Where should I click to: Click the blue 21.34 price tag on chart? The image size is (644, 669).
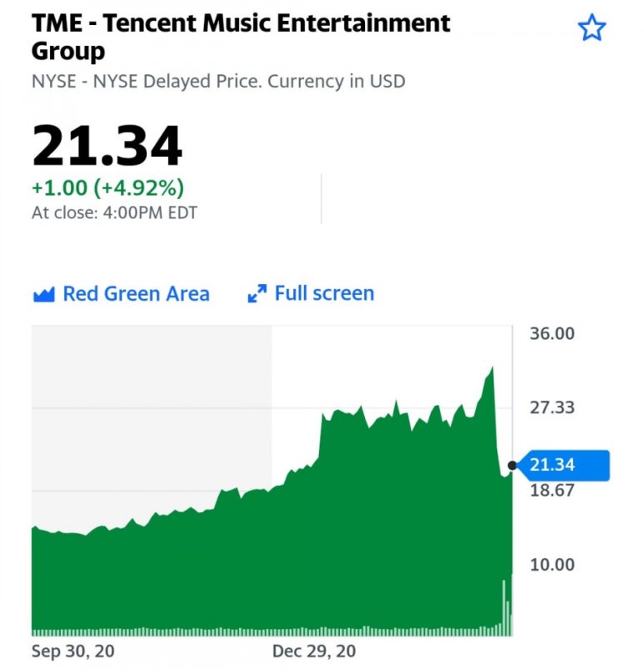click(562, 465)
